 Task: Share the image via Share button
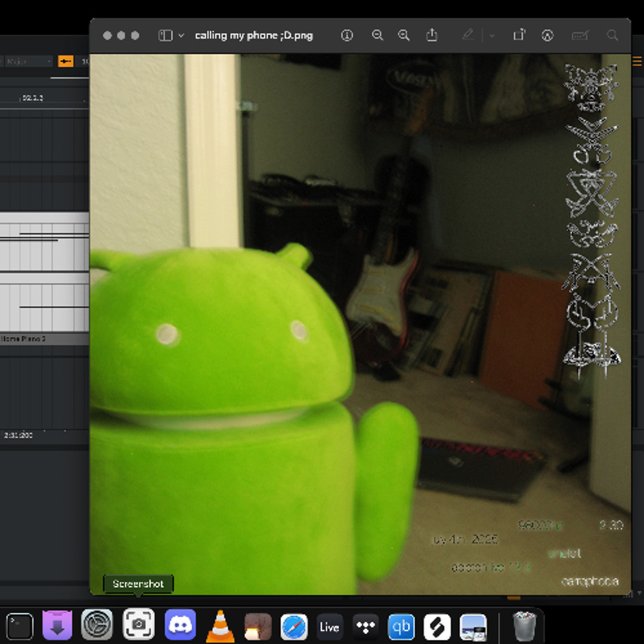click(432, 36)
